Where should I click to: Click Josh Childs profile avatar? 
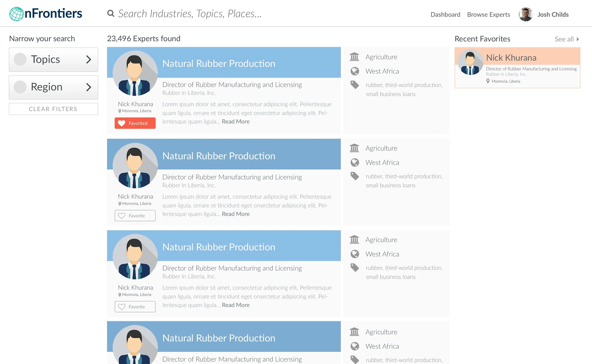(525, 14)
